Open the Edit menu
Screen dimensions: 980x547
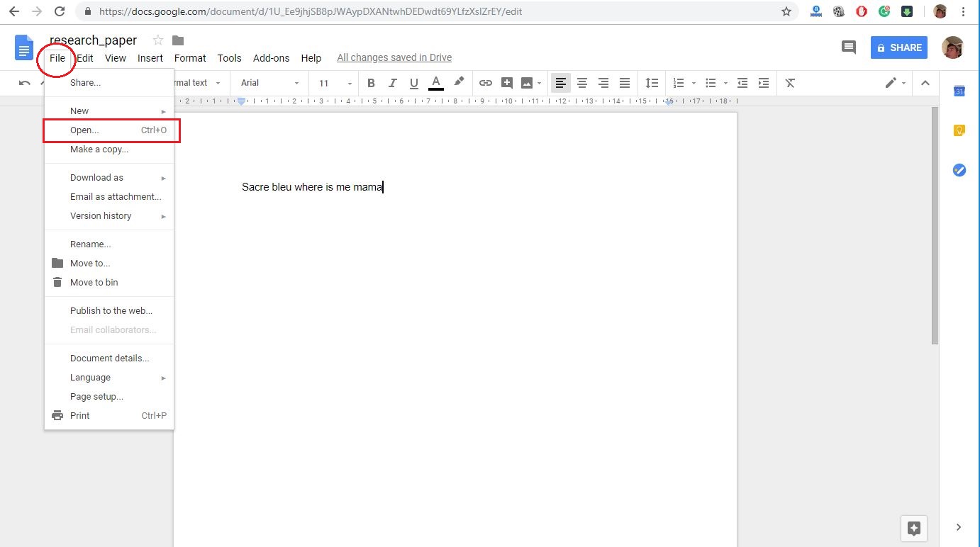(85, 58)
